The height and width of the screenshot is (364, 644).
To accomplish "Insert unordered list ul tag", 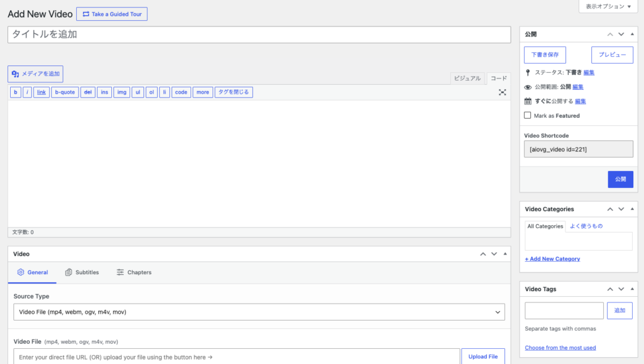I will point(138,92).
